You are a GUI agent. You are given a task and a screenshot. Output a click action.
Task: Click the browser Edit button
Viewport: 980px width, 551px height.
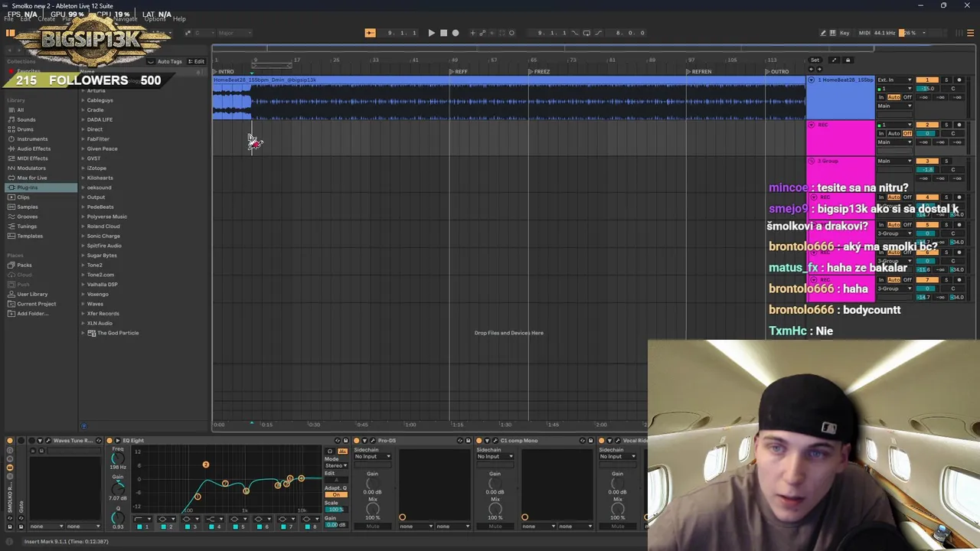click(197, 61)
